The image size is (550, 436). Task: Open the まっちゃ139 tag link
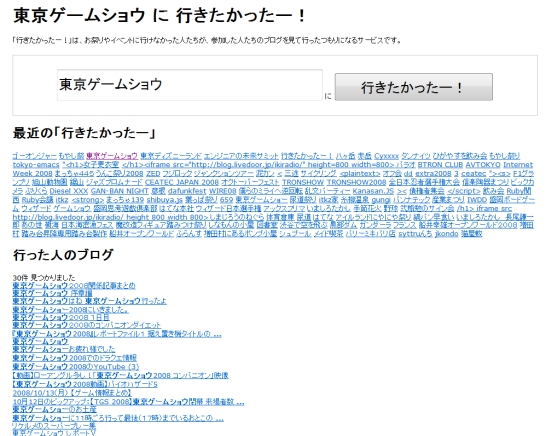[125, 200]
